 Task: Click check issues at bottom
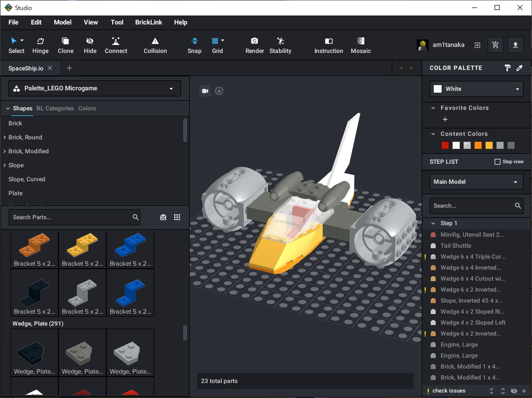click(x=449, y=391)
